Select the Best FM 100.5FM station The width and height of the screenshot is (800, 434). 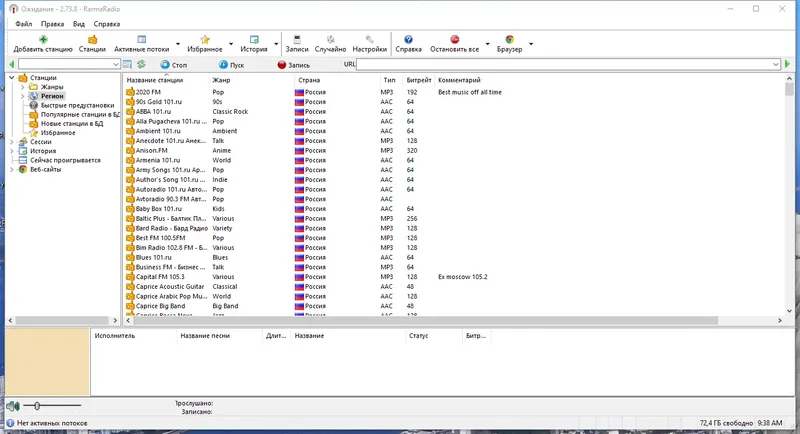(x=160, y=238)
